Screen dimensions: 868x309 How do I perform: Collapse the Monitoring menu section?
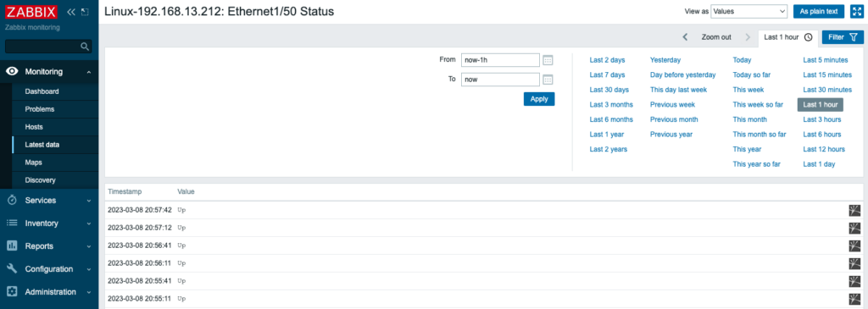(88, 72)
